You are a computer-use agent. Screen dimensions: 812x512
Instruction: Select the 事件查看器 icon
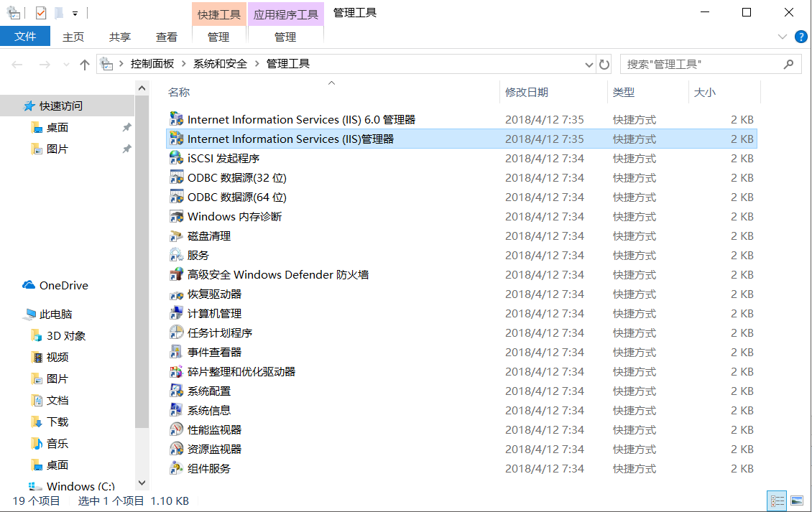tap(177, 352)
